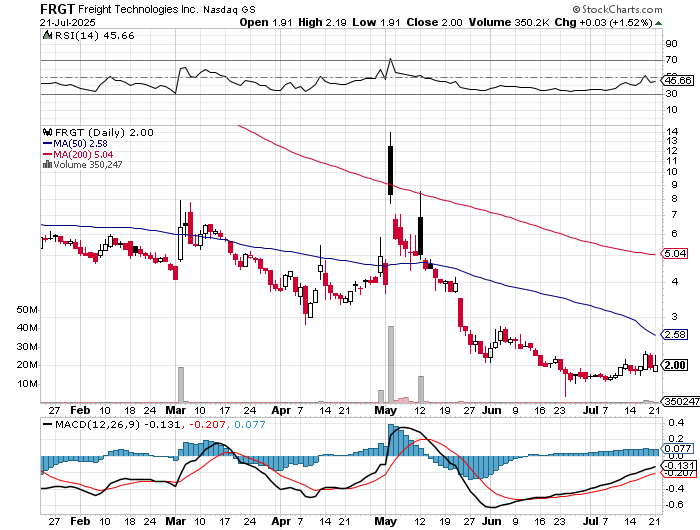This screenshot has width=700, height=530.
Task: Click the RSI peak near 70 in May
Action: coord(390,59)
